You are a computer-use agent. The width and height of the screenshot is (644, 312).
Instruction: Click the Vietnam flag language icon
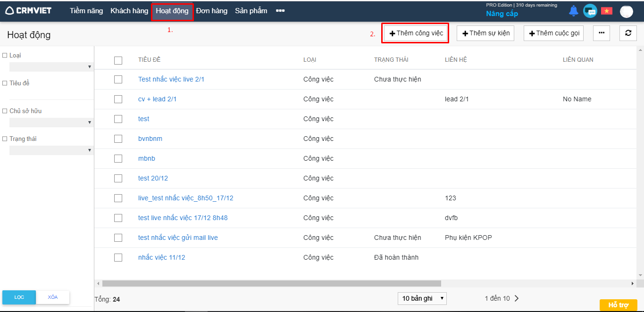point(606,11)
